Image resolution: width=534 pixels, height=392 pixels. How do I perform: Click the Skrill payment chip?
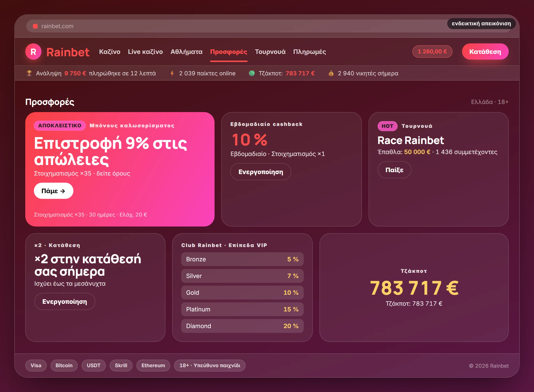(121, 365)
